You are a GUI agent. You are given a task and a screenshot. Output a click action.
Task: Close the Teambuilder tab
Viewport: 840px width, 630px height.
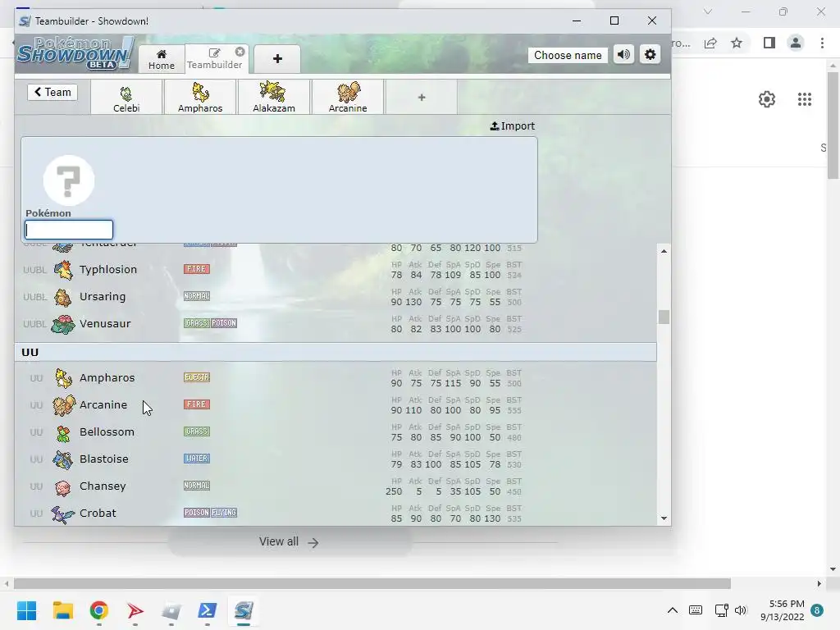[x=240, y=52]
